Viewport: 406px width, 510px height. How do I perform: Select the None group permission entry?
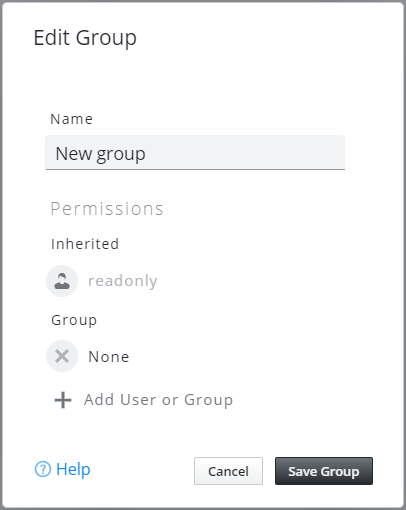click(109, 357)
